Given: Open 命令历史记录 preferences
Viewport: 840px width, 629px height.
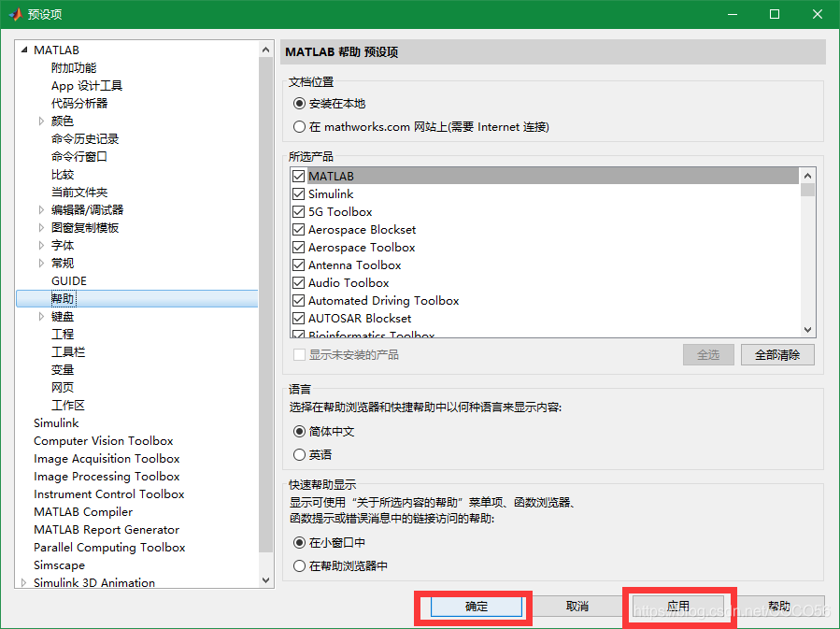Looking at the screenshot, I should pyautogui.click(x=85, y=138).
